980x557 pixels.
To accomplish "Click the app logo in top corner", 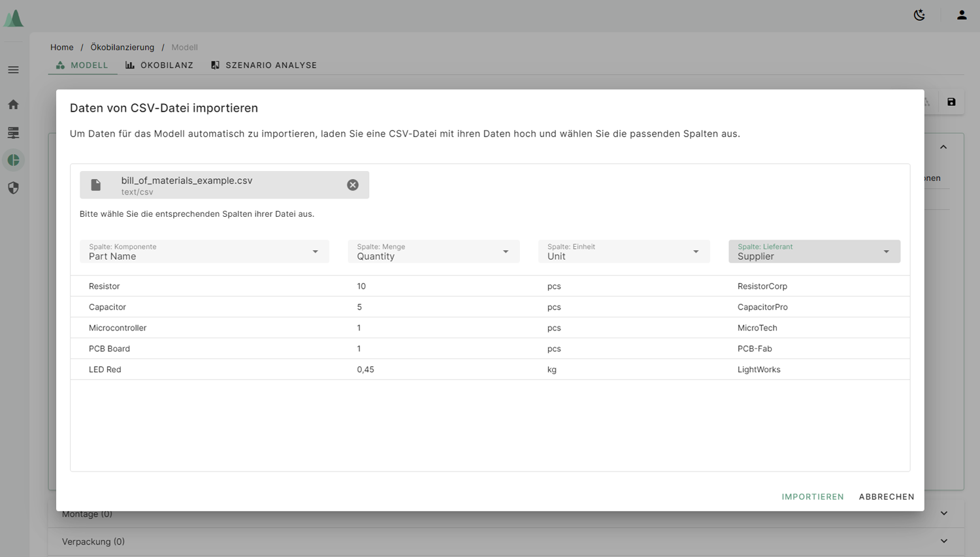I will (14, 18).
